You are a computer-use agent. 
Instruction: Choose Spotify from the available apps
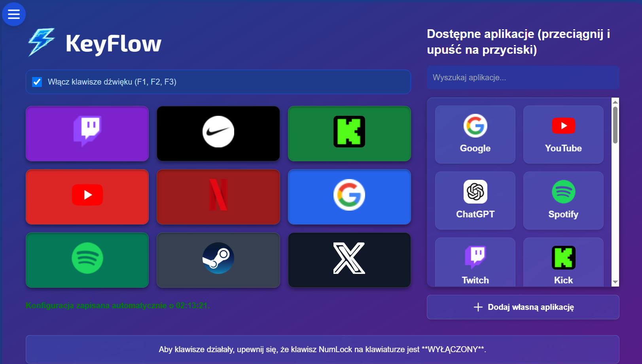tap(563, 200)
